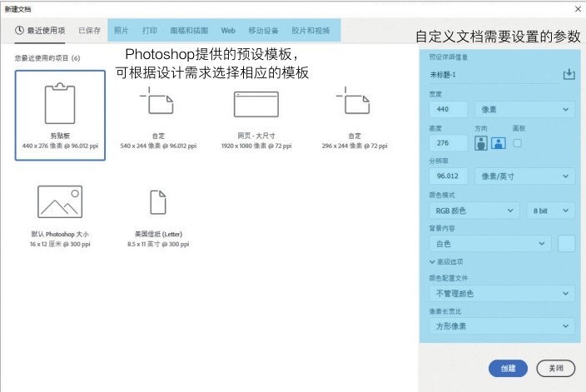Screen dimensions: 586x392
Task: Click the document name field 未标题-1
Action: click(x=494, y=75)
